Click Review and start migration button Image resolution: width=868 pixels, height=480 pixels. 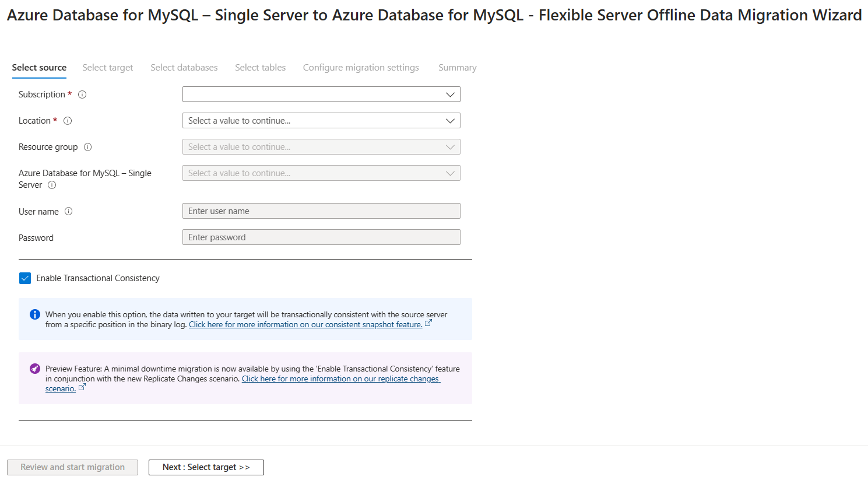click(73, 467)
